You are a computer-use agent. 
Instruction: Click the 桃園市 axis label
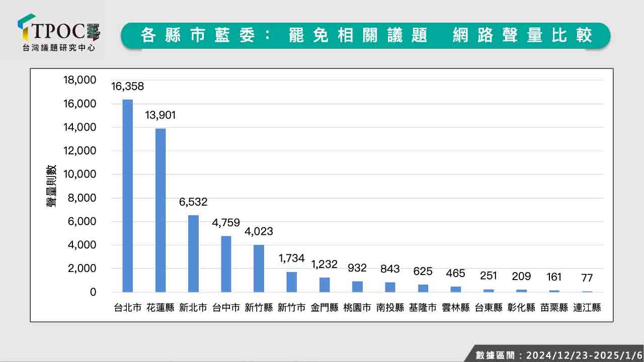click(357, 308)
